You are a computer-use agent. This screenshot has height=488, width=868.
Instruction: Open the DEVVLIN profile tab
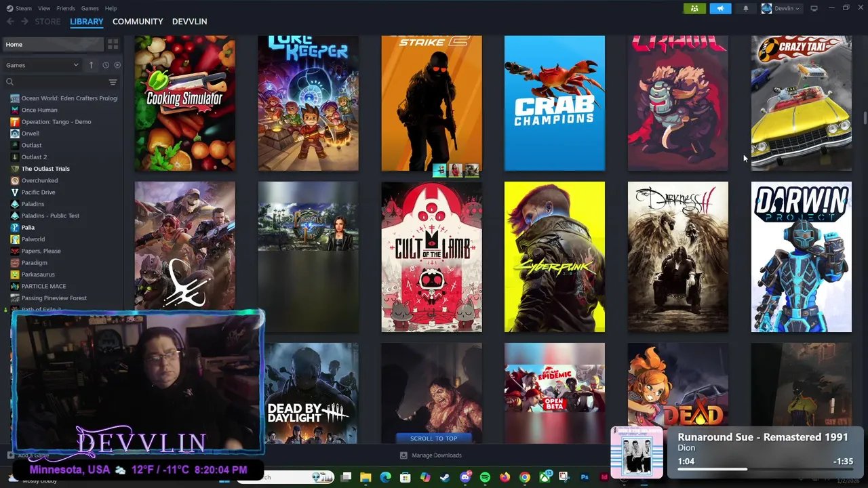click(x=189, y=22)
